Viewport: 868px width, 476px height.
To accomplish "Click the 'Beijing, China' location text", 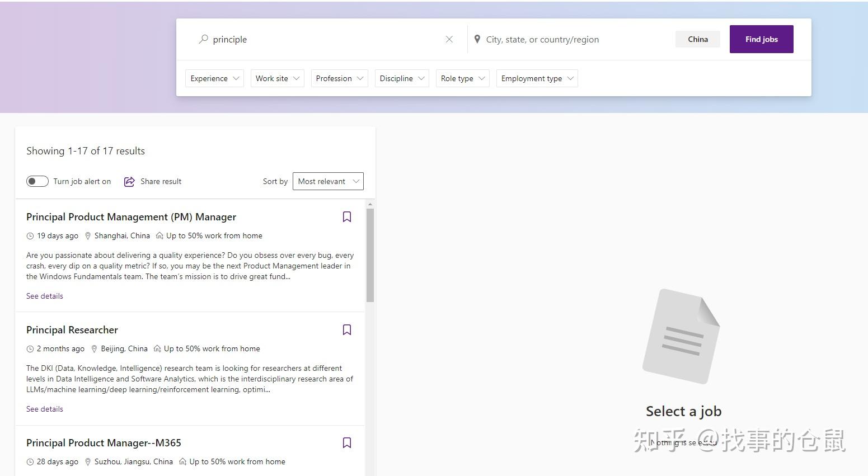I will click(124, 348).
